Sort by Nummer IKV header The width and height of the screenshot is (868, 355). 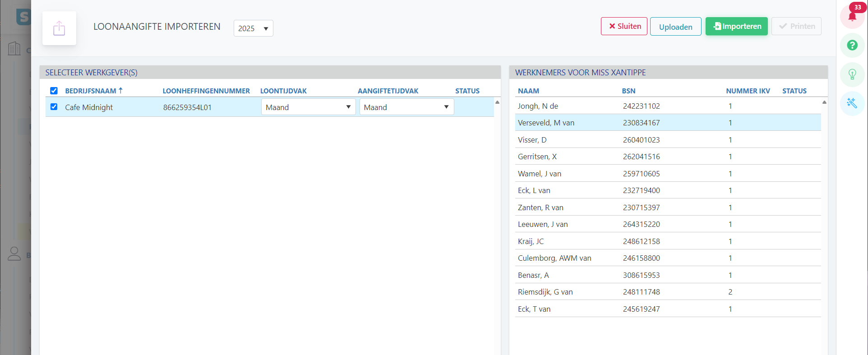click(x=748, y=91)
